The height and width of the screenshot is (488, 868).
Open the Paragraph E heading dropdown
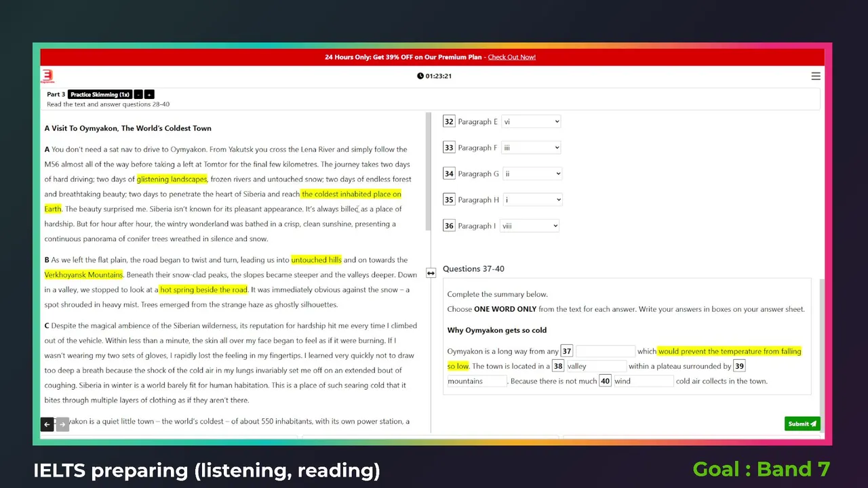(531, 121)
